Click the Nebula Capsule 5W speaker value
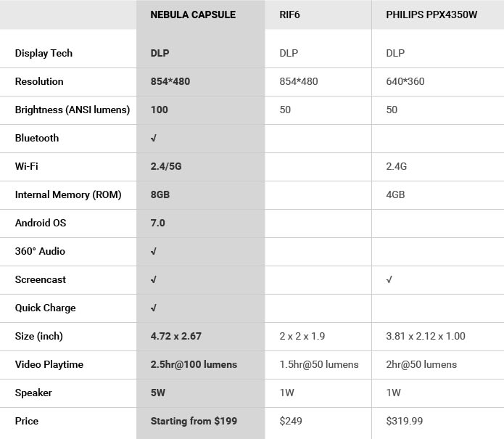The width and height of the screenshot is (504, 439). click(x=158, y=393)
